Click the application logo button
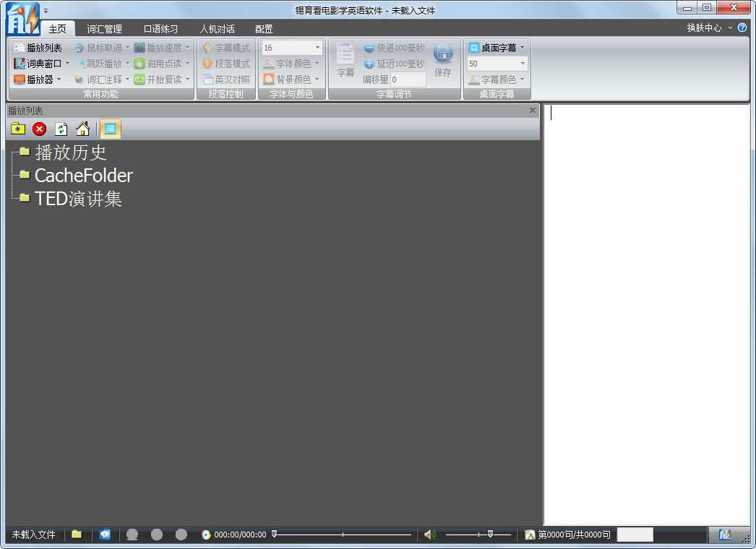The height and width of the screenshot is (549, 756). click(x=22, y=20)
